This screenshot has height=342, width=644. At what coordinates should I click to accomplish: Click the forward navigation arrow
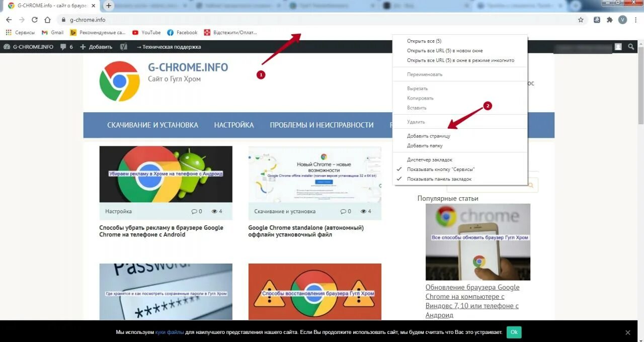click(22, 20)
